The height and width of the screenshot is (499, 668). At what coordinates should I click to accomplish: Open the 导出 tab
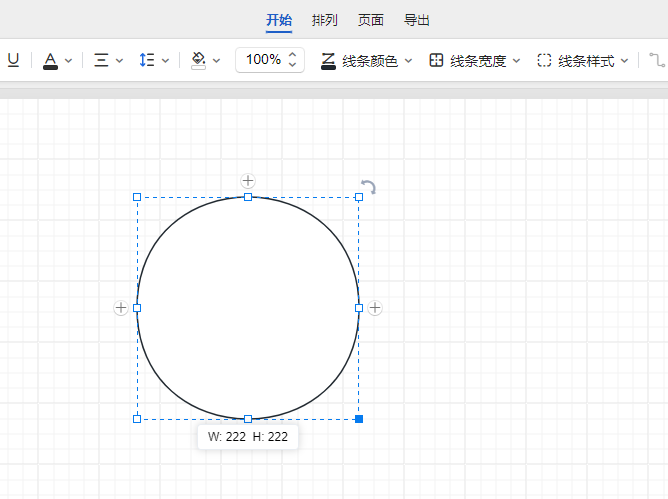417,20
